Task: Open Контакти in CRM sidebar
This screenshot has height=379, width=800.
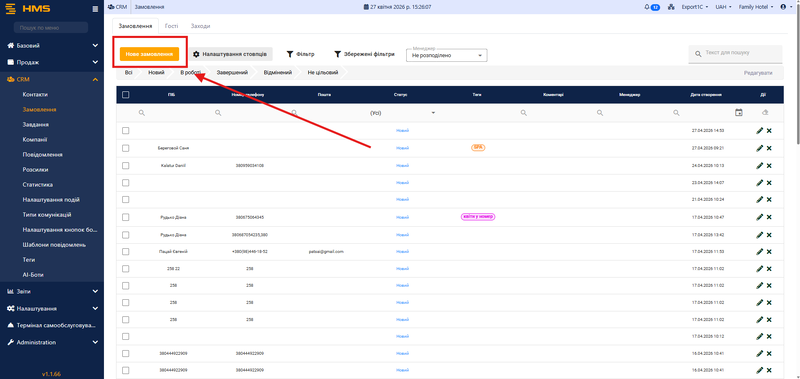Action: coord(35,94)
